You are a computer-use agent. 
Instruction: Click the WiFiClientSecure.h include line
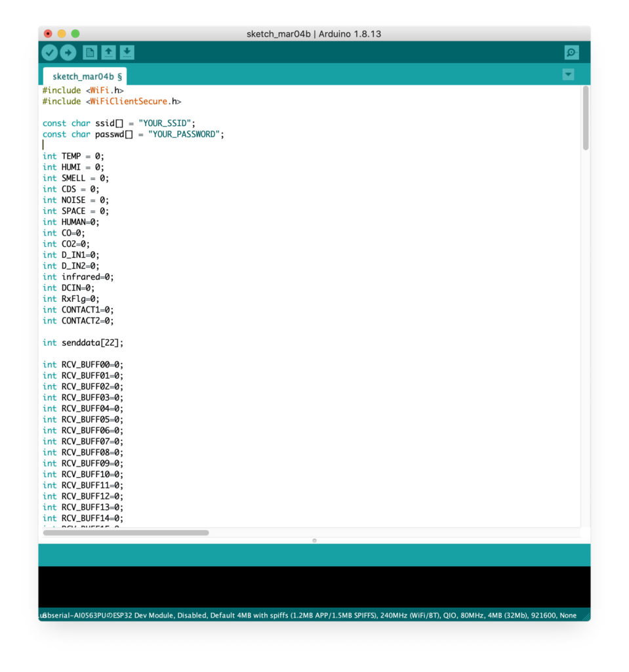click(x=112, y=102)
